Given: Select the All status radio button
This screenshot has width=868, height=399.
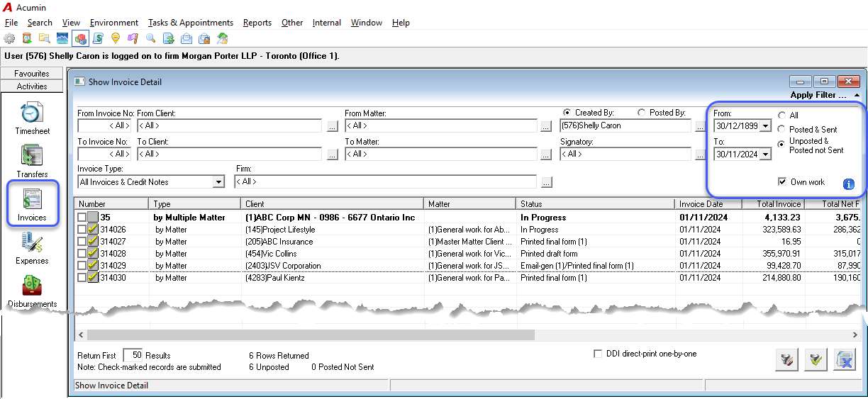Looking at the screenshot, I should tap(781, 116).
